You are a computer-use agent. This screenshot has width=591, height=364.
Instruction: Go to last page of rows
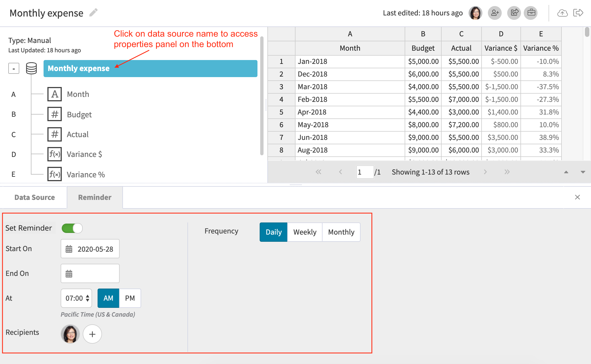(x=507, y=172)
